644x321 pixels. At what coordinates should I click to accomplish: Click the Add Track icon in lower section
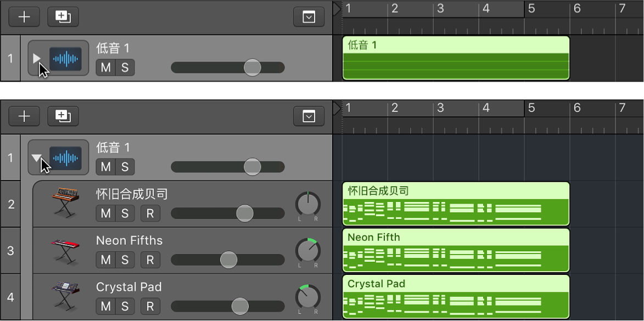(x=24, y=116)
